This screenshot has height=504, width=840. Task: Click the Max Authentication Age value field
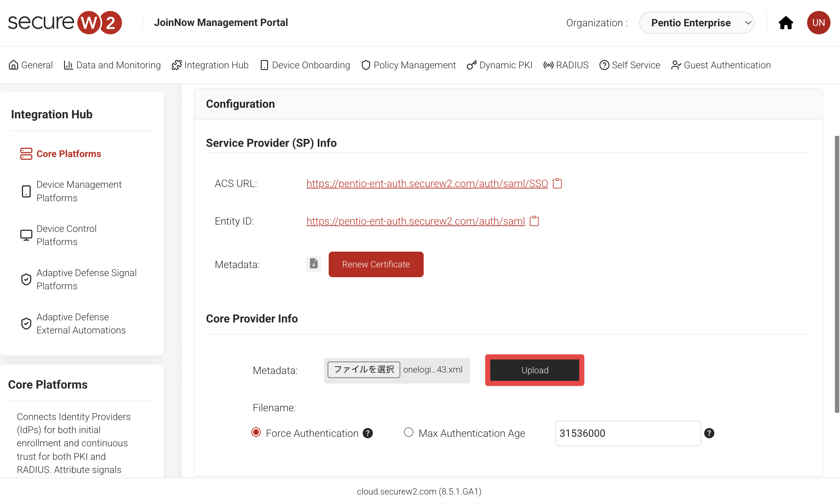point(628,434)
